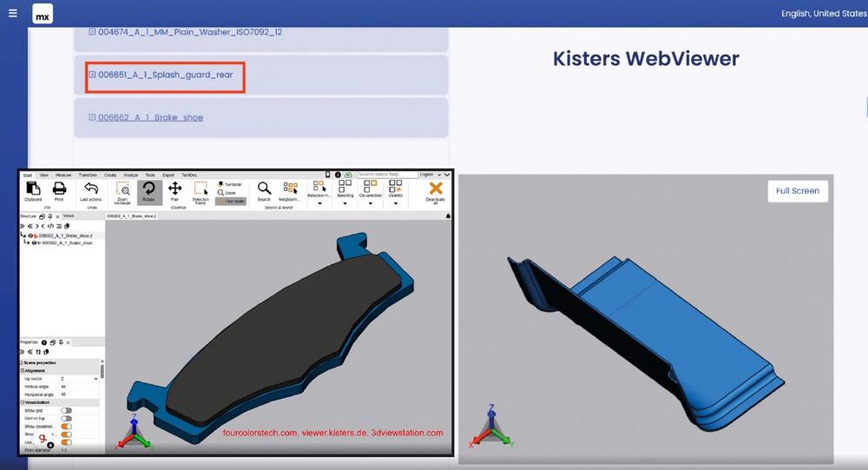Click the notification bell icon

pyautogui.click(x=448, y=216)
